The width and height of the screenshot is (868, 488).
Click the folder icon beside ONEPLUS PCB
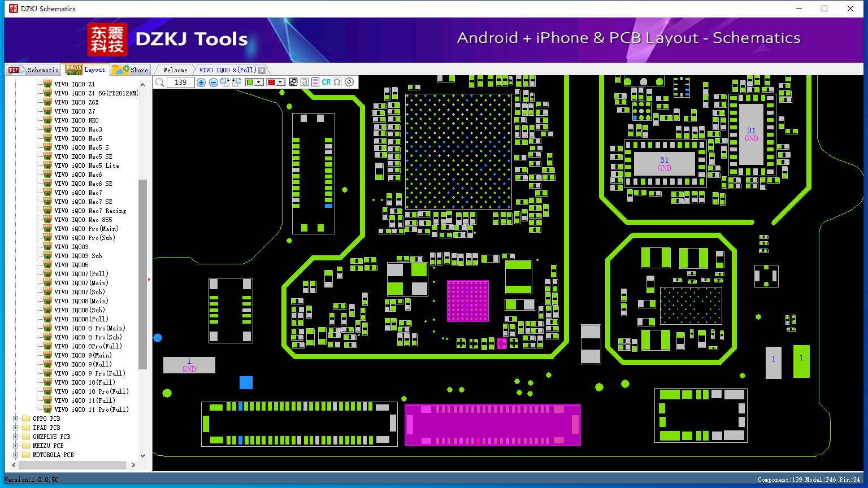26,437
